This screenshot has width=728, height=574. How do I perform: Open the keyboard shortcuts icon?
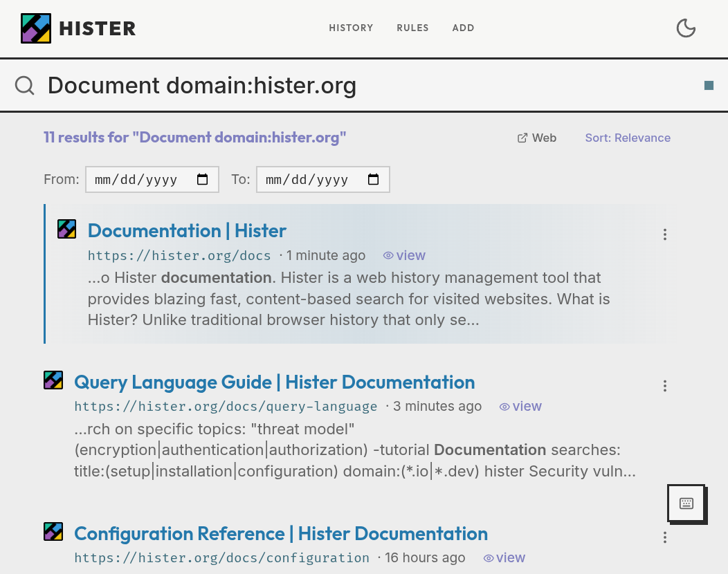click(686, 504)
